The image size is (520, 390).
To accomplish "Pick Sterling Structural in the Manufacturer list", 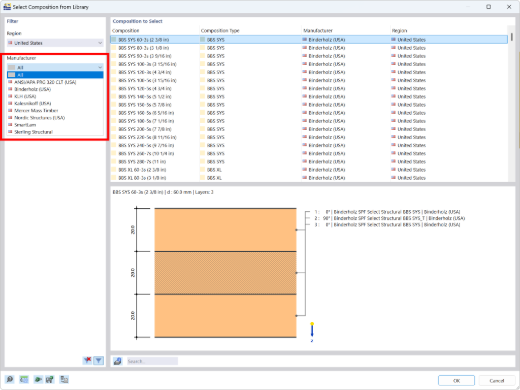I will pyautogui.click(x=55, y=132).
